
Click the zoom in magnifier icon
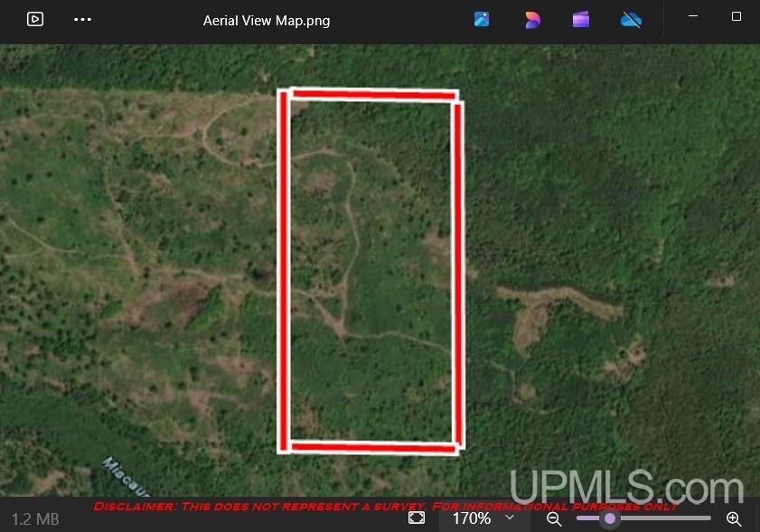(x=734, y=519)
